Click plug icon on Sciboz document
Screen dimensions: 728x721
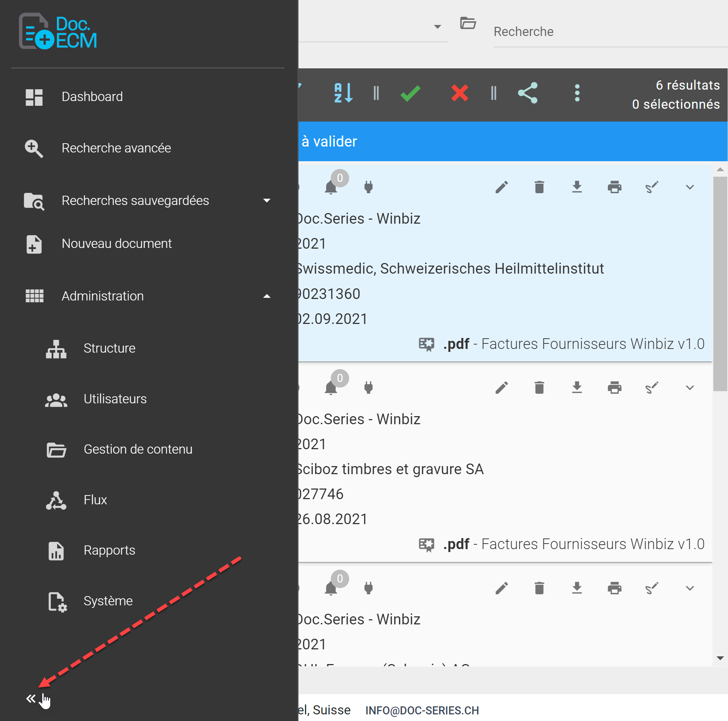[x=369, y=387]
